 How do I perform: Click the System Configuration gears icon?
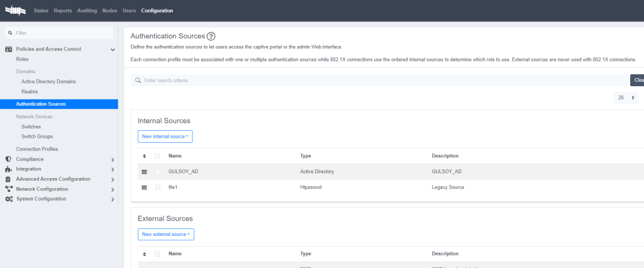coord(9,199)
